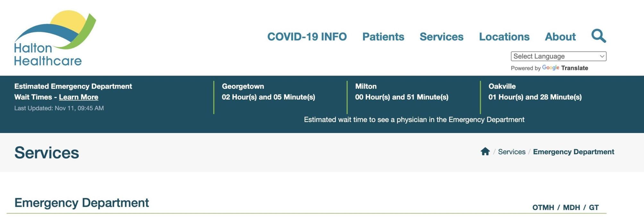Open the Locations menu
This screenshot has width=644, height=221.
coord(504,37)
